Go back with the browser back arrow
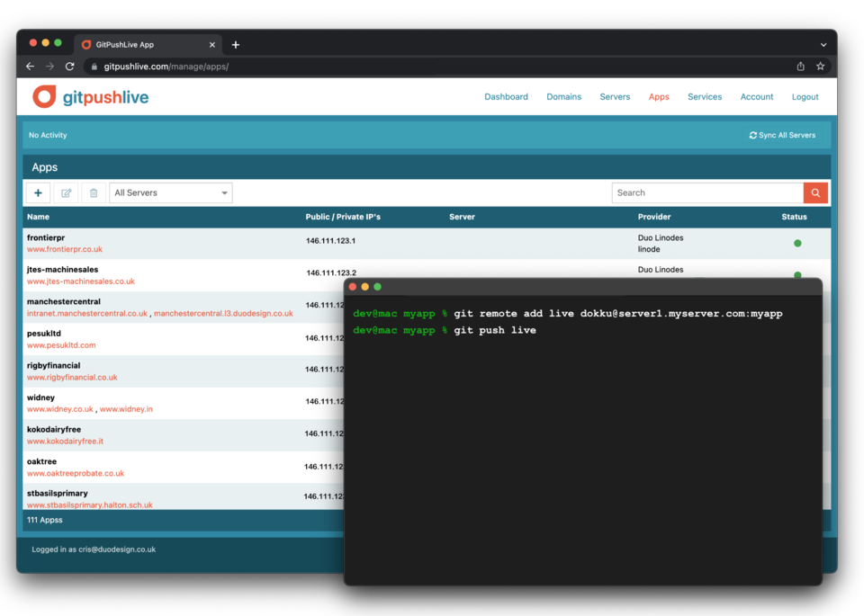Viewport: 864px width, 616px height. tap(31, 66)
